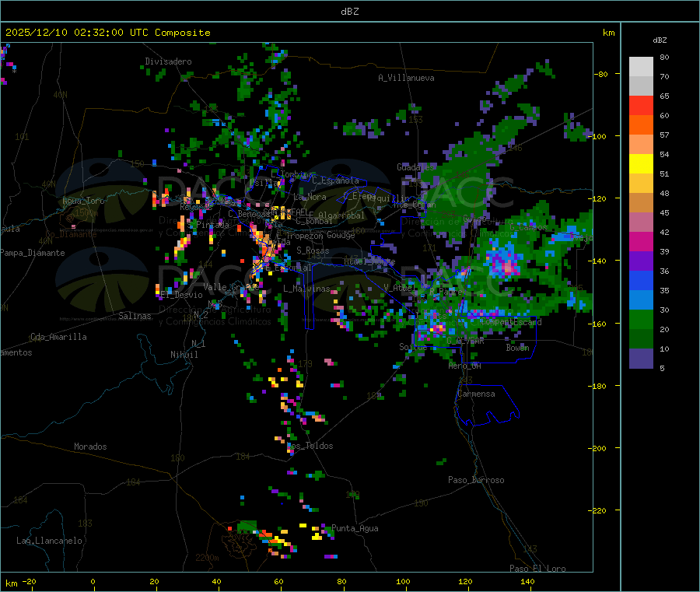
Task: Click the 'Algarrobal' map label
Action: (x=341, y=215)
